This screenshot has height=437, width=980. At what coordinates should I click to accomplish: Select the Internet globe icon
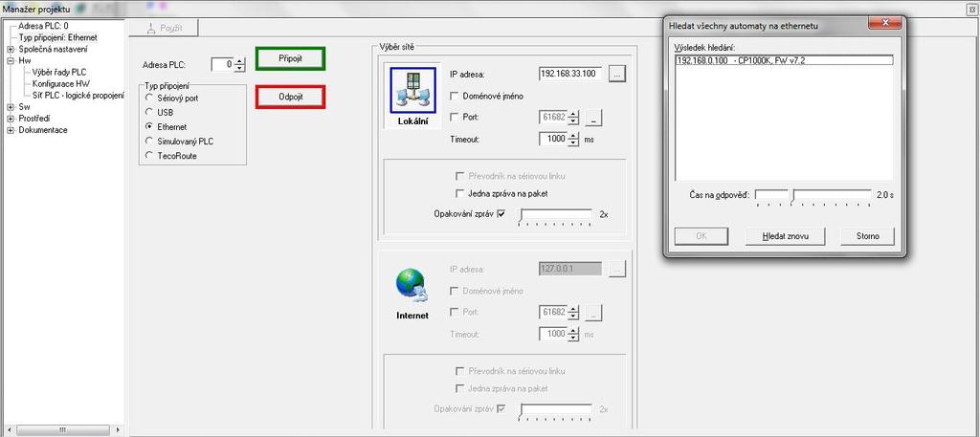[412, 285]
